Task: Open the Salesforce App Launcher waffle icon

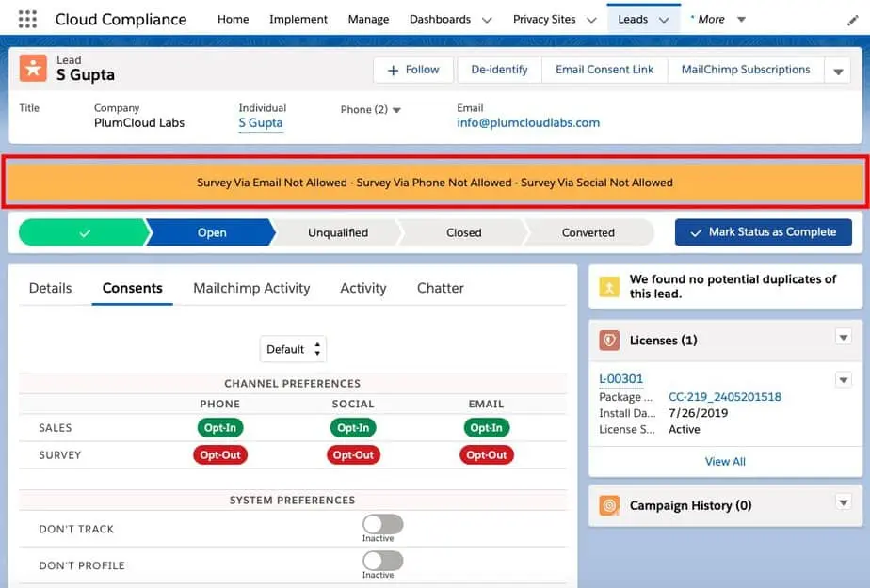Action: tap(26, 19)
